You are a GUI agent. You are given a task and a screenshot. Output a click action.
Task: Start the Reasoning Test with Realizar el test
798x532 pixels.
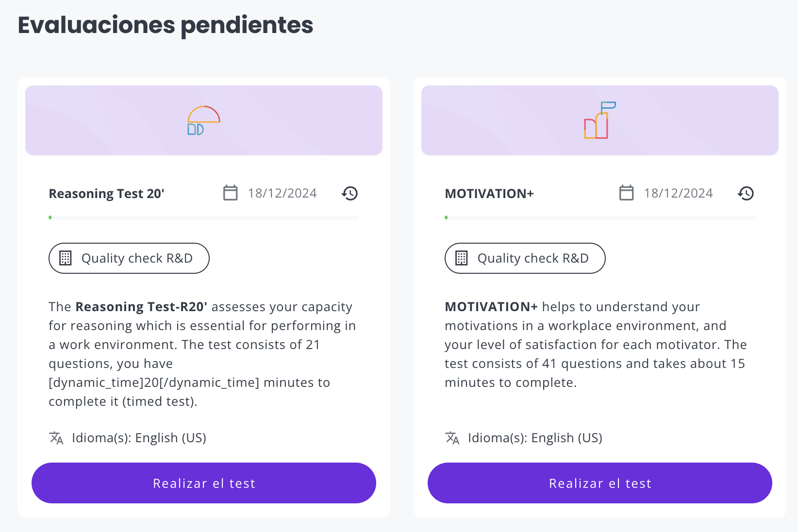point(204,483)
